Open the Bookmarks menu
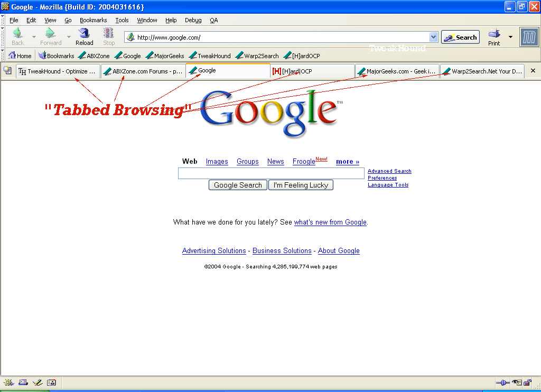The height and width of the screenshot is (392, 541). coord(93,20)
